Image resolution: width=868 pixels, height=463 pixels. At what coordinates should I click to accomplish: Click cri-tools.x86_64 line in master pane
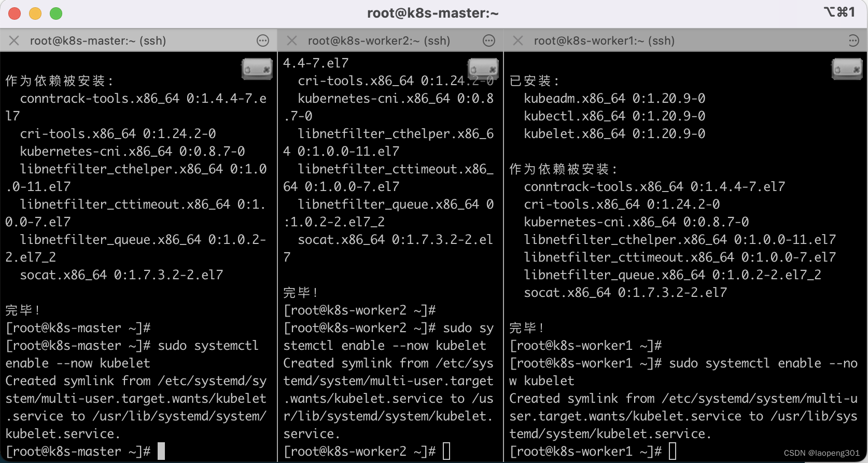[118, 133]
